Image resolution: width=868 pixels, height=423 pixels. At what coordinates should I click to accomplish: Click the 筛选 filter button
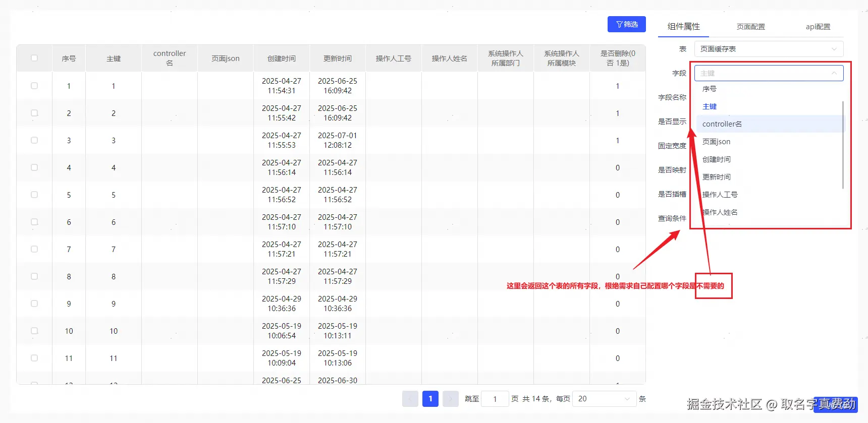(x=626, y=24)
